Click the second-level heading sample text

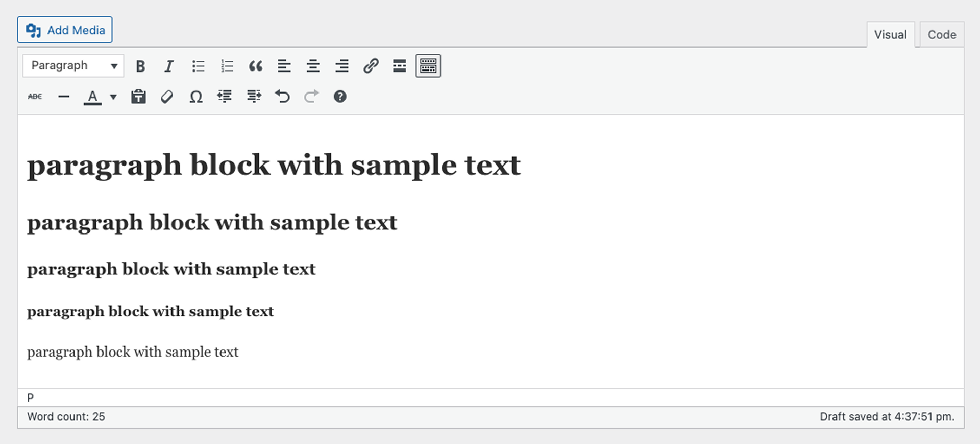click(212, 223)
